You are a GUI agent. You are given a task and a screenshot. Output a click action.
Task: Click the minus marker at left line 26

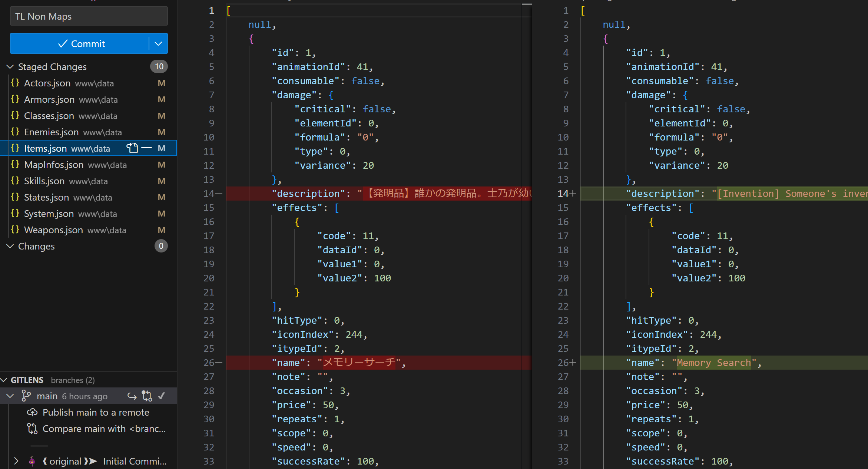tap(219, 362)
